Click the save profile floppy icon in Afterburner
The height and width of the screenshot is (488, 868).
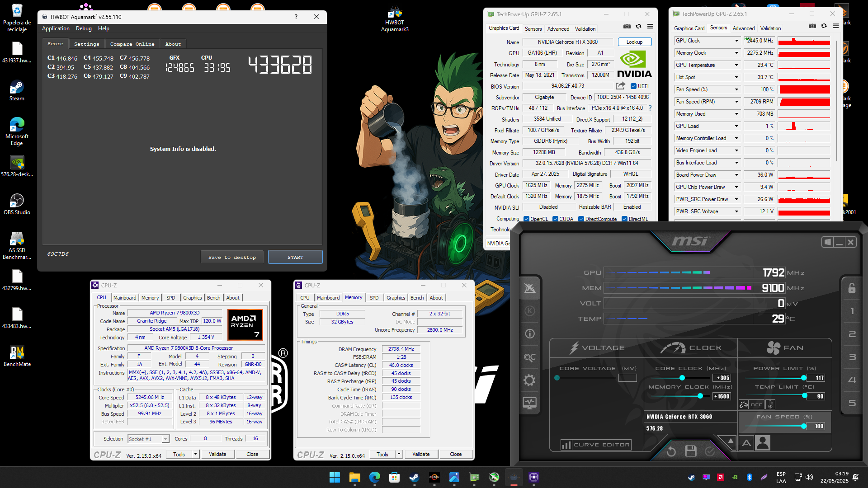point(691,450)
